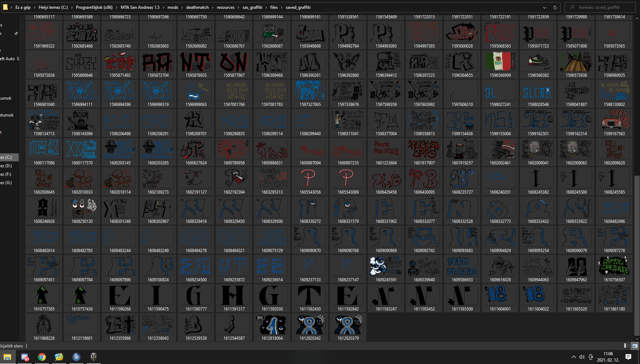Switch to the details view layout
The width and height of the screenshot is (640, 364).
coord(627,346)
